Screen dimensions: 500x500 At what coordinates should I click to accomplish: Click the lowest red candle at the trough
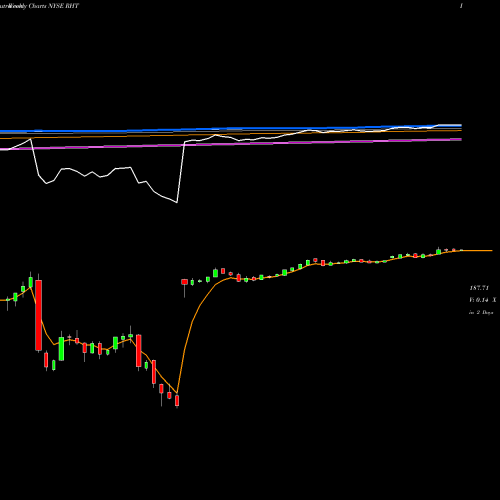[177, 401]
